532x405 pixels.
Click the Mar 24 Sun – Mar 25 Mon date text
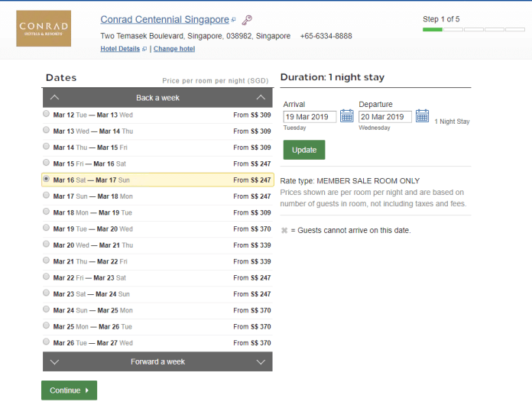click(93, 310)
